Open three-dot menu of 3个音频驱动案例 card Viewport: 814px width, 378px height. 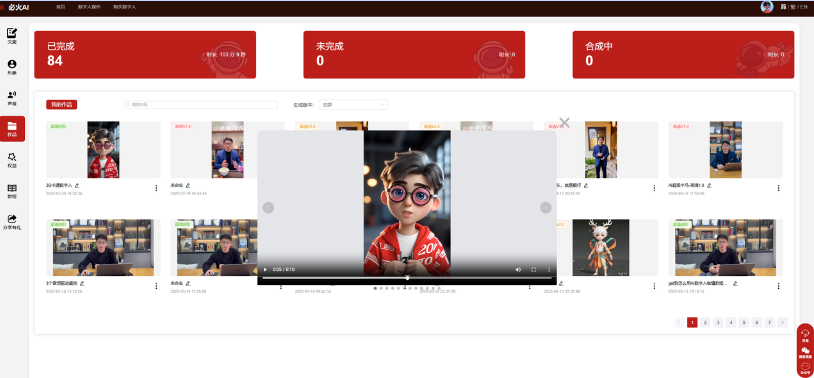156,286
